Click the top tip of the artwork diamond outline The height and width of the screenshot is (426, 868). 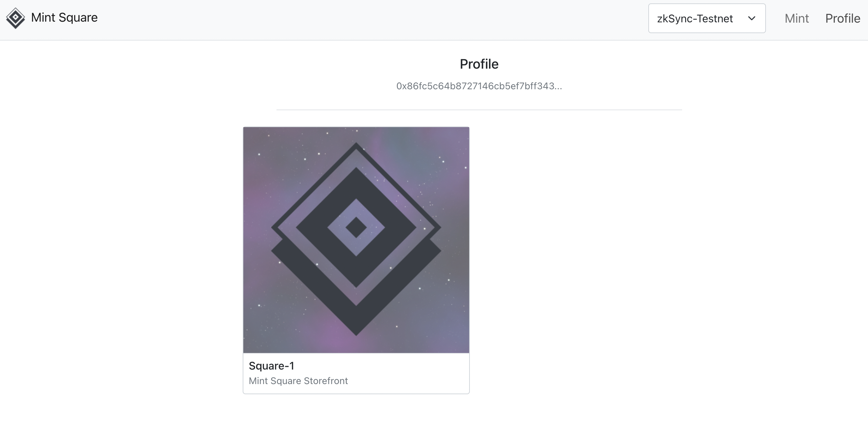pyautogui.click(x=356, y=145)
